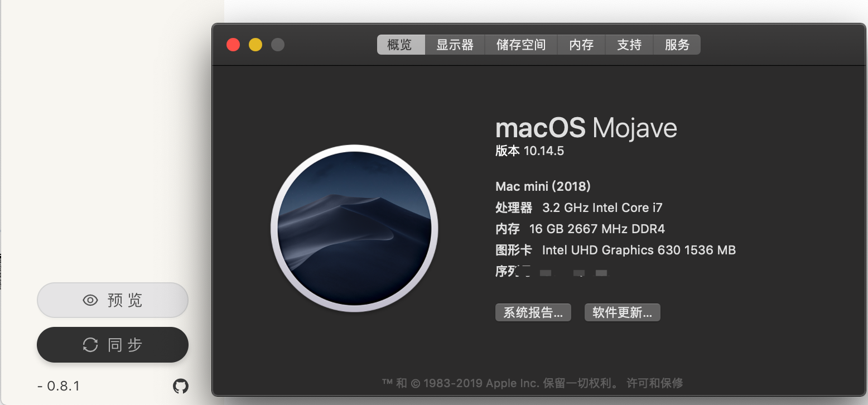Switch to the 显示器 tab
The height and width of the screenshot is (405, 868).
(455, 45)
